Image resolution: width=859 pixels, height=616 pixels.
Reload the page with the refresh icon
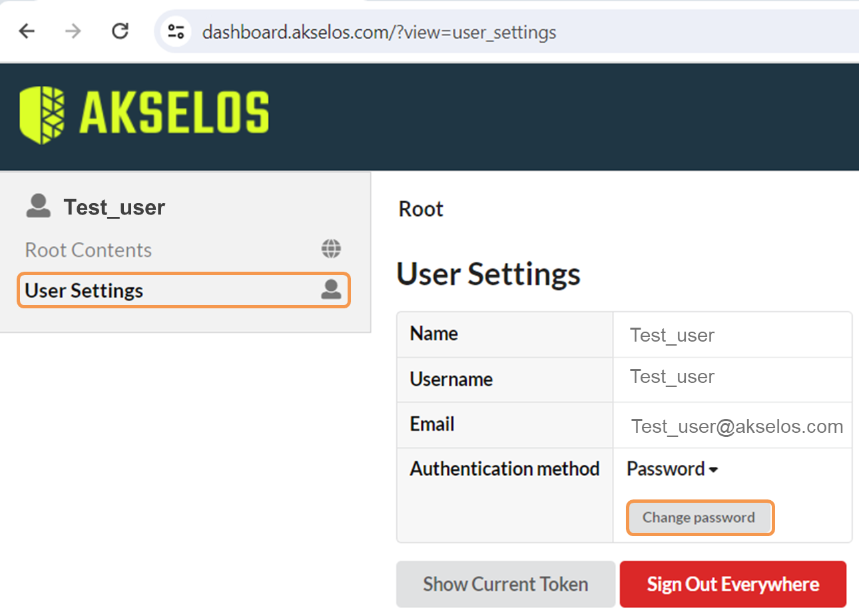tap(120, 31)
